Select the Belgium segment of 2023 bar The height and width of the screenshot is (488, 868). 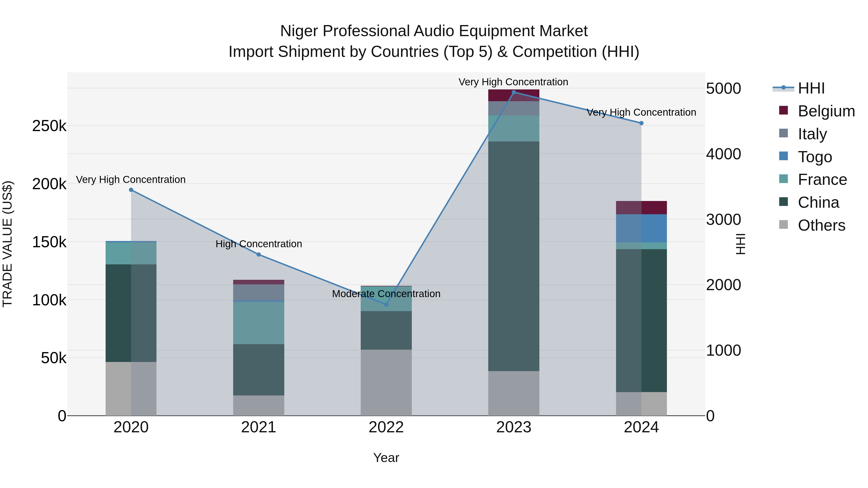[x=514, y=95]
